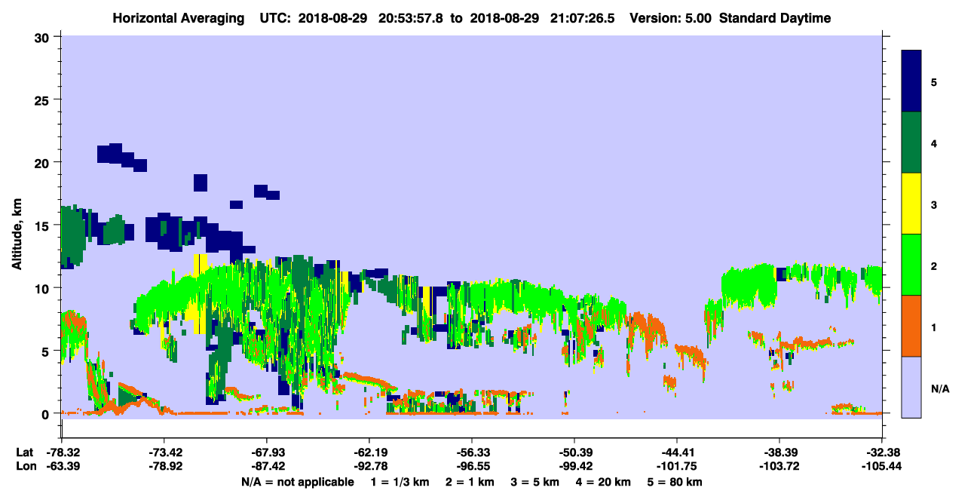Image resolution: width=980 pixels, height=503 pixels.
Task: Click the legend 'N/A' label
Action: point(939,389)
